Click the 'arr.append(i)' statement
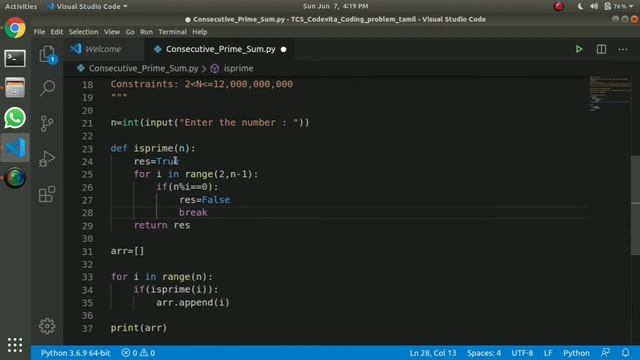Screen dimensions: 640x360 point(193,302)
